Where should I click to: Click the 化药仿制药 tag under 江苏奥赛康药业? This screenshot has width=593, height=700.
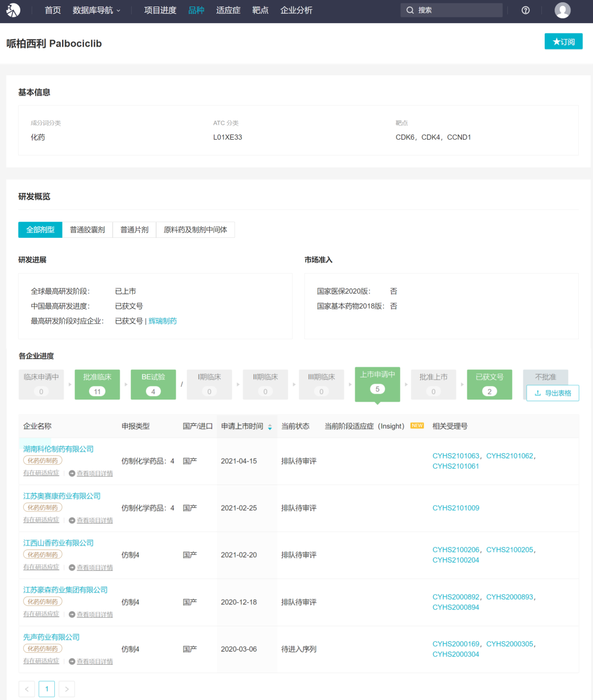(x=43, y=508)
